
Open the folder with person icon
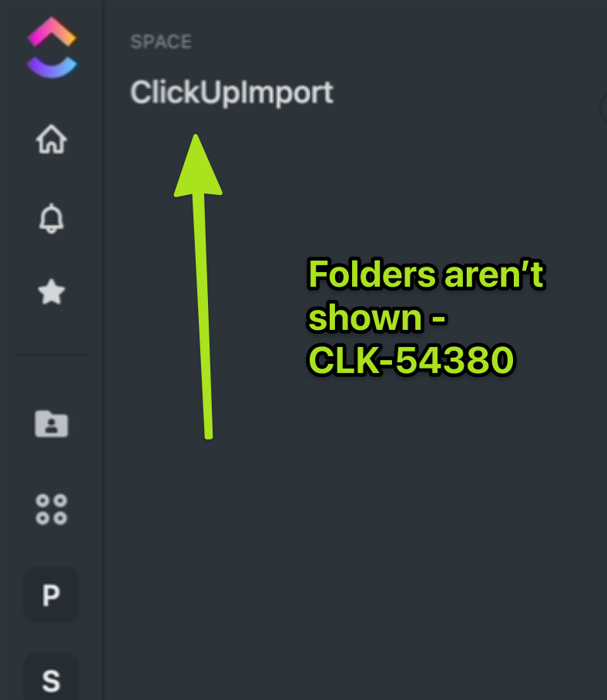pos(52,424)
